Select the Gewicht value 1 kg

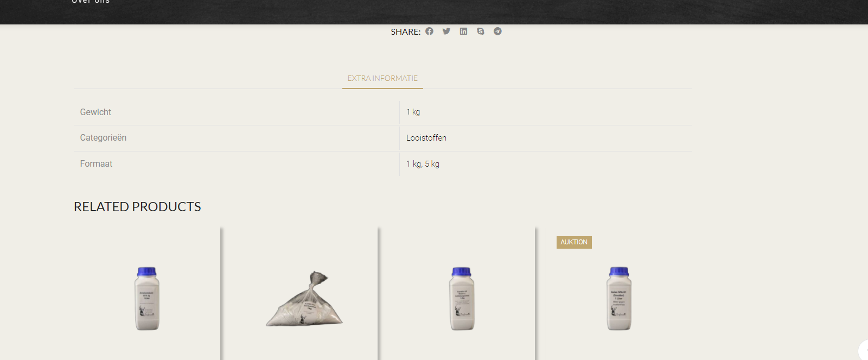coord(413,112)
